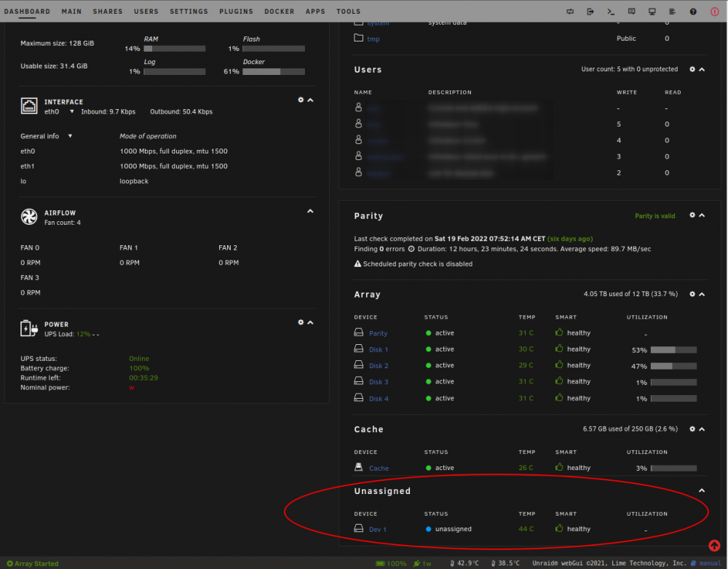This screenshot has height=569, width=728.
Task: Click the Docker usage bar at 61%
Action: tap(274, 71)
